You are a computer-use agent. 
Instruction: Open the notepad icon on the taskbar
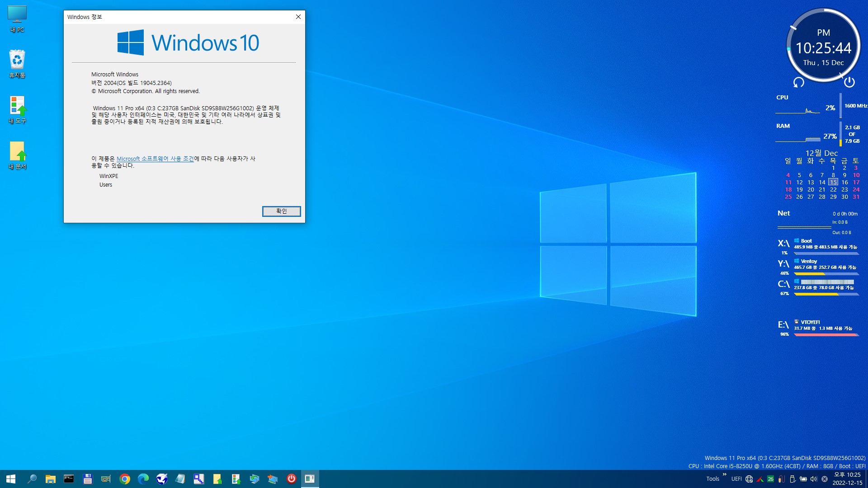180,479
